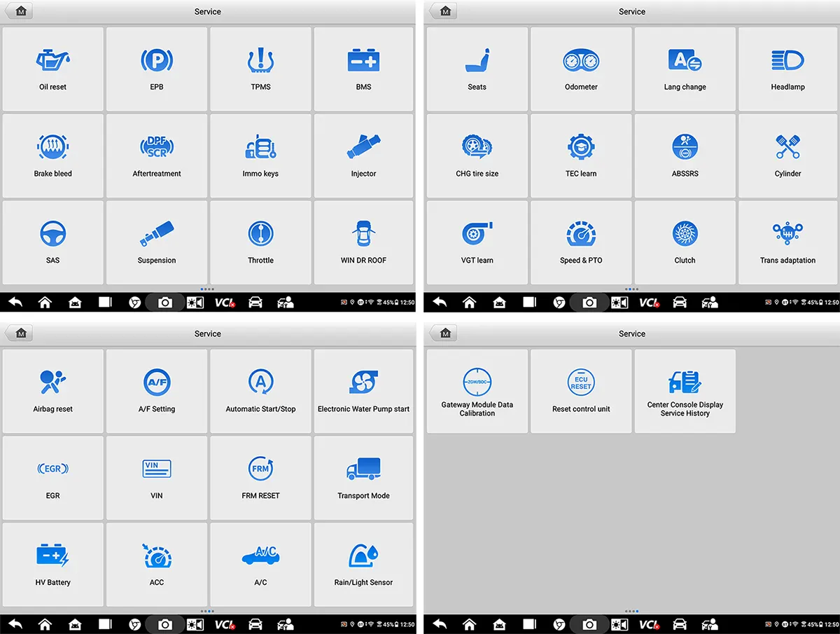This screenshot has height=634, width=840.
Task: Choose the Lang change service
Action: tap(685, 69)
